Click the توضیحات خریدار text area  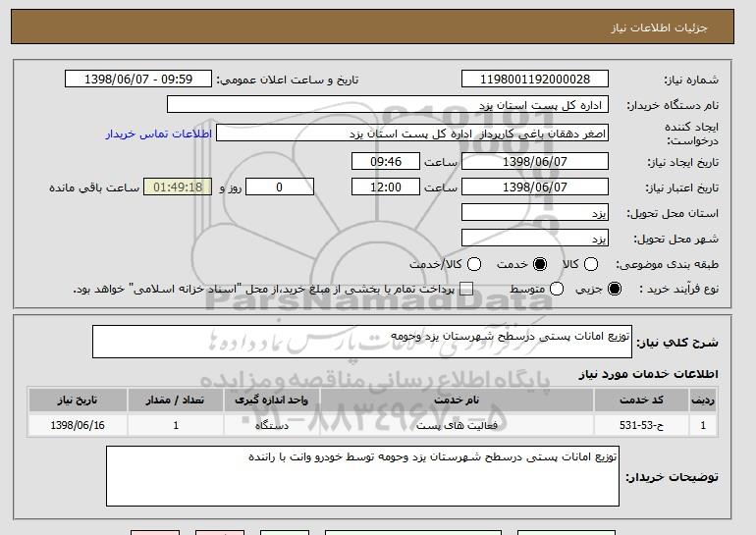point(362,476)
